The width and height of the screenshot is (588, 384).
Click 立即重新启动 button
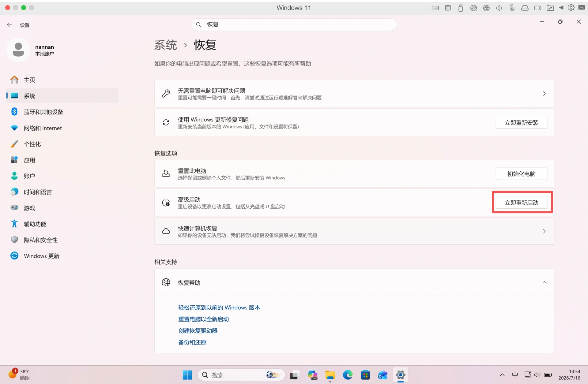[x=521, y=203]
